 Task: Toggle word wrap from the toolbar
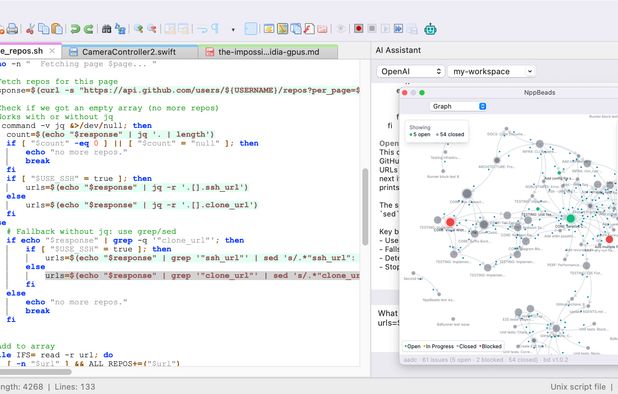click(202, 29)
